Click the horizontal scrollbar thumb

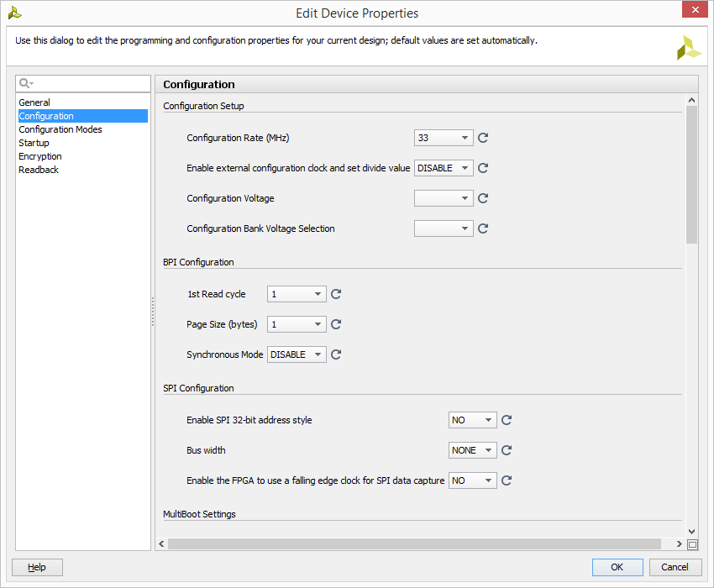[414, 543]
